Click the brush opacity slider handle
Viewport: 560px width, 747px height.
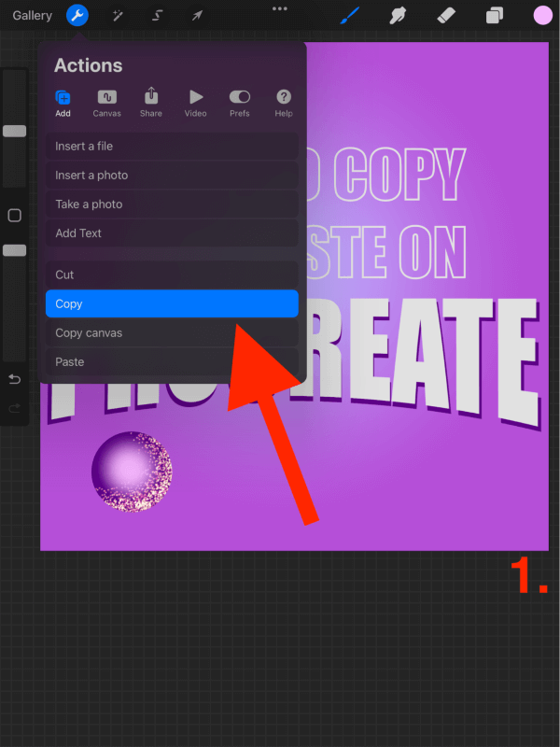15,250
